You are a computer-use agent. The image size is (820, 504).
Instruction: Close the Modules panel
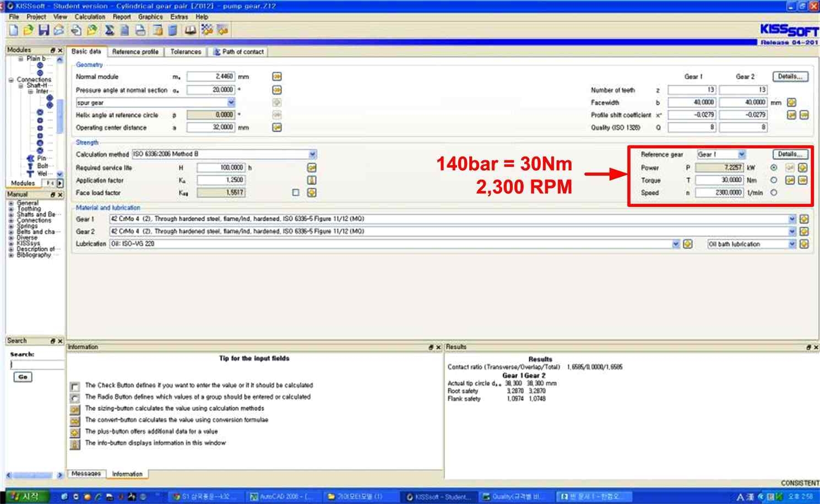coord(60,50)
